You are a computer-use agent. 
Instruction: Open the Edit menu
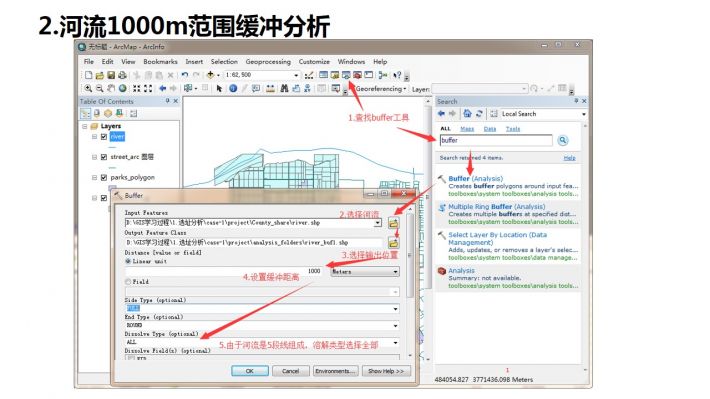[x=107, y=62]
